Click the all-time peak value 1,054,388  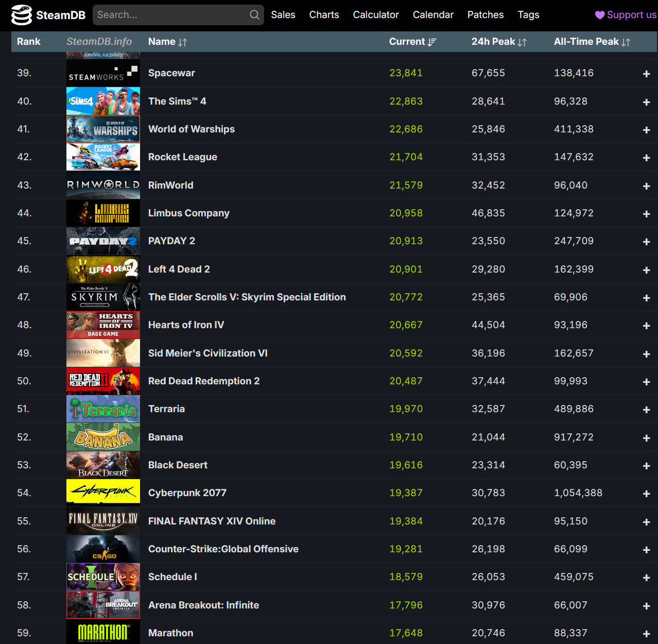(578, 493)
